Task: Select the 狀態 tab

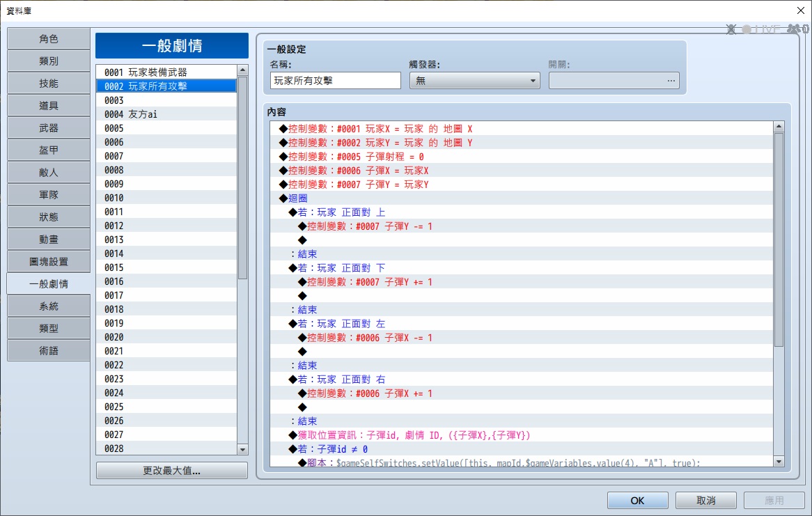Action: pos(49,217)
